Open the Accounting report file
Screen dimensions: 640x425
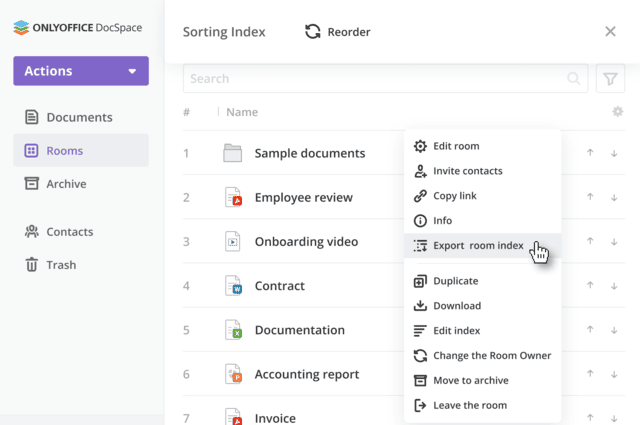pyautogui.click(x=306, y=374)
